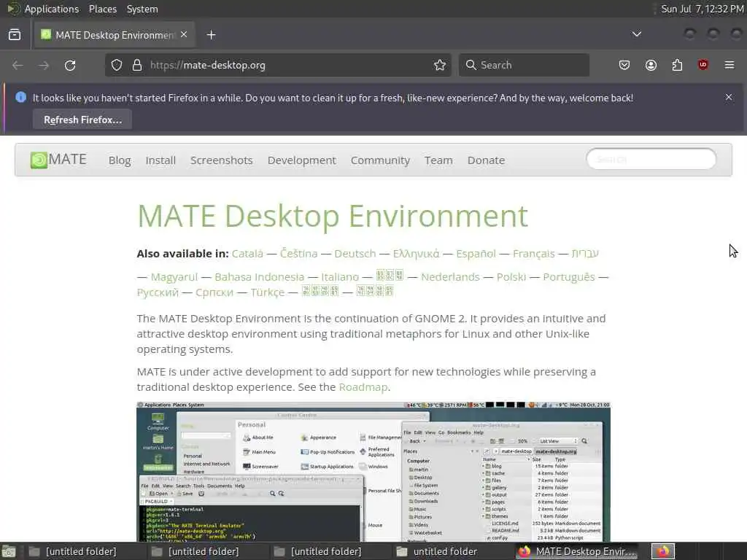Viewport: 747px width, 560px height.
Task: Switch to Português language
Action: [569, 276]
